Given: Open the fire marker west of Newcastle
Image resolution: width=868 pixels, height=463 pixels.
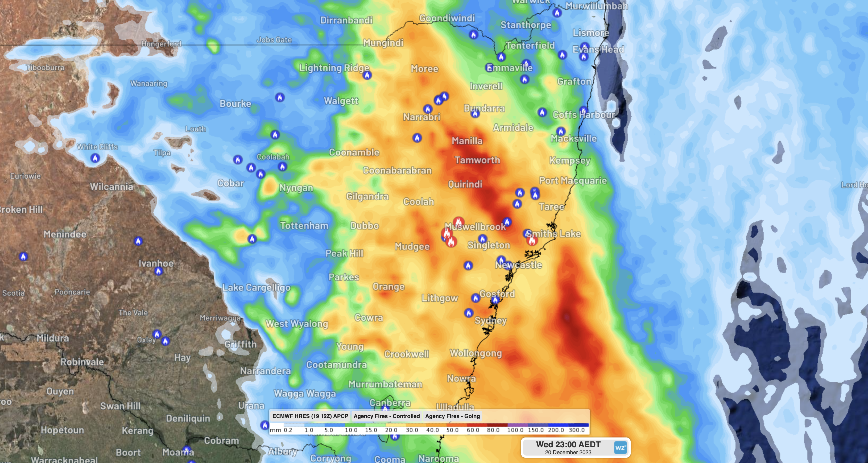Looking at the screenshot, I should pyautogui.click(x=468, y=266).
